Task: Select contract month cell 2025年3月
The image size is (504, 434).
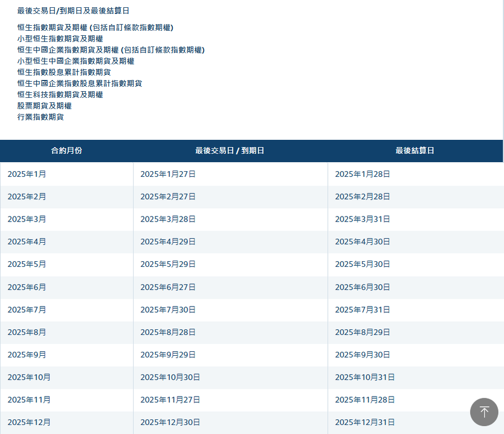Action: 67,219
